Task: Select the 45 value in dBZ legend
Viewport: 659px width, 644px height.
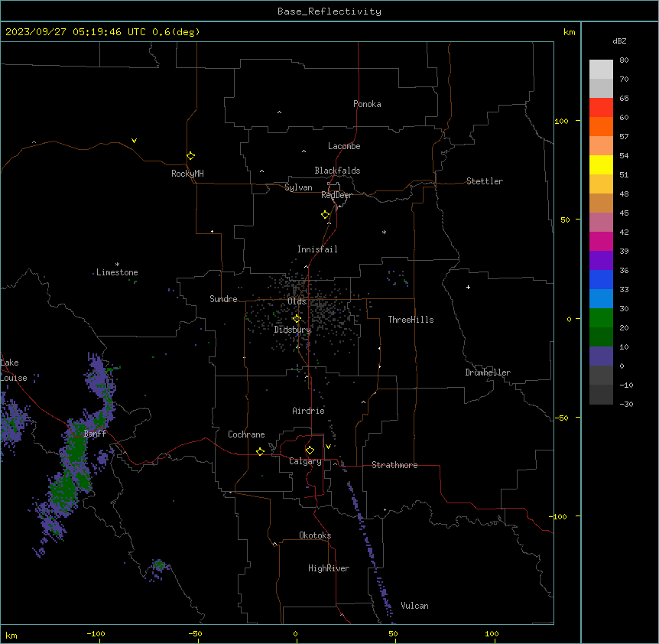Action: pyautogui.click(x=624, y=213)
